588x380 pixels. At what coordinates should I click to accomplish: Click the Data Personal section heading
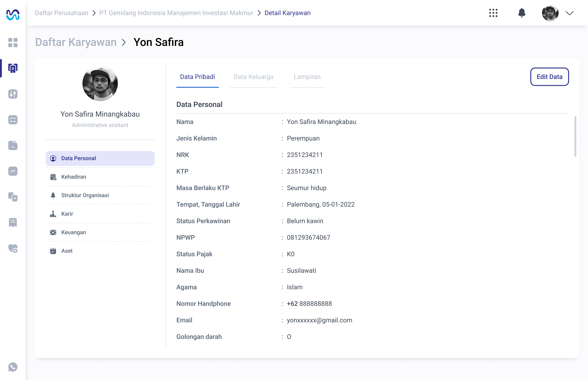coord(199,105)
